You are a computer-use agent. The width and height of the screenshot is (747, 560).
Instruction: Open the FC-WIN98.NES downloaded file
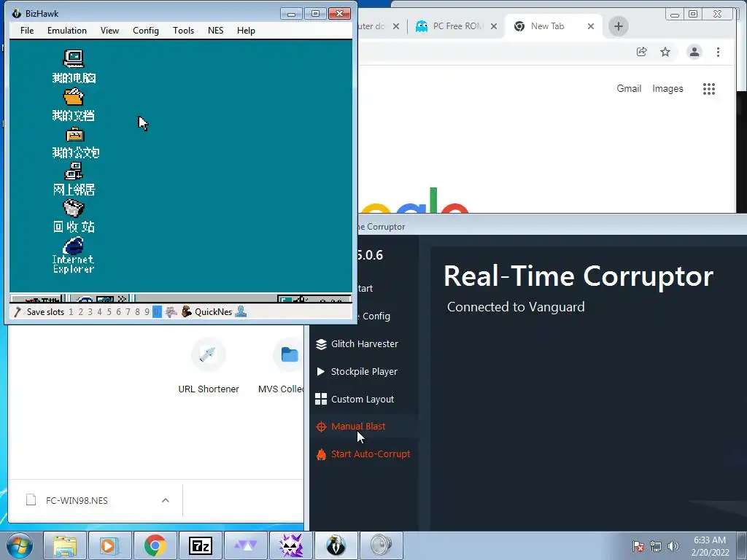coord(77,500)
